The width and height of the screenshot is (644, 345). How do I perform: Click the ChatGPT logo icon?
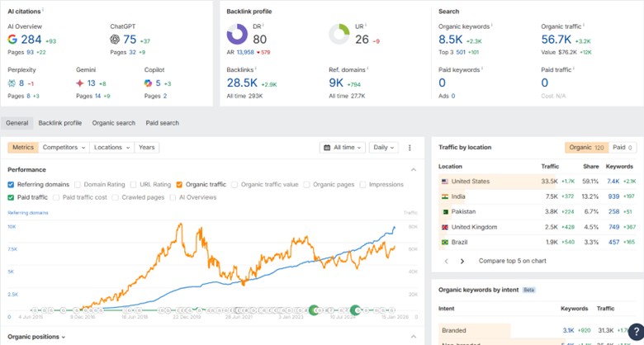pyautogui.click(x=115, y=39)
